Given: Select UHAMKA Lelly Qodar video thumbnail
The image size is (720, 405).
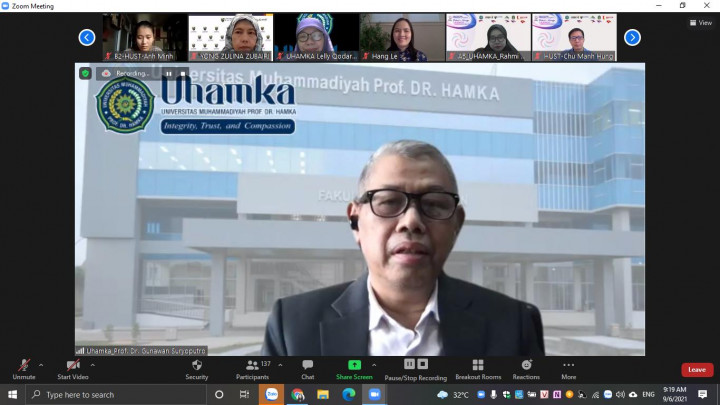Looking at the screenshot, I should click(316, 37).
